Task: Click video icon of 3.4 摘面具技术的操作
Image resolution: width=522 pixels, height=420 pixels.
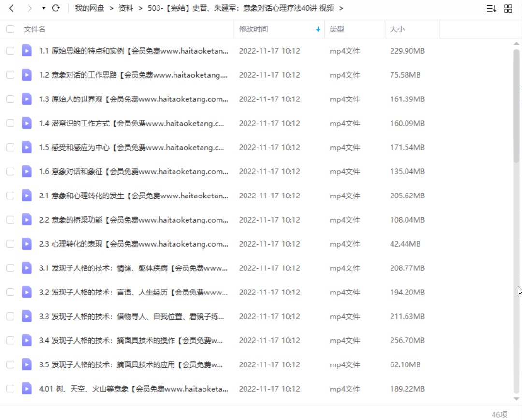Action: click(x=27, y=340)
